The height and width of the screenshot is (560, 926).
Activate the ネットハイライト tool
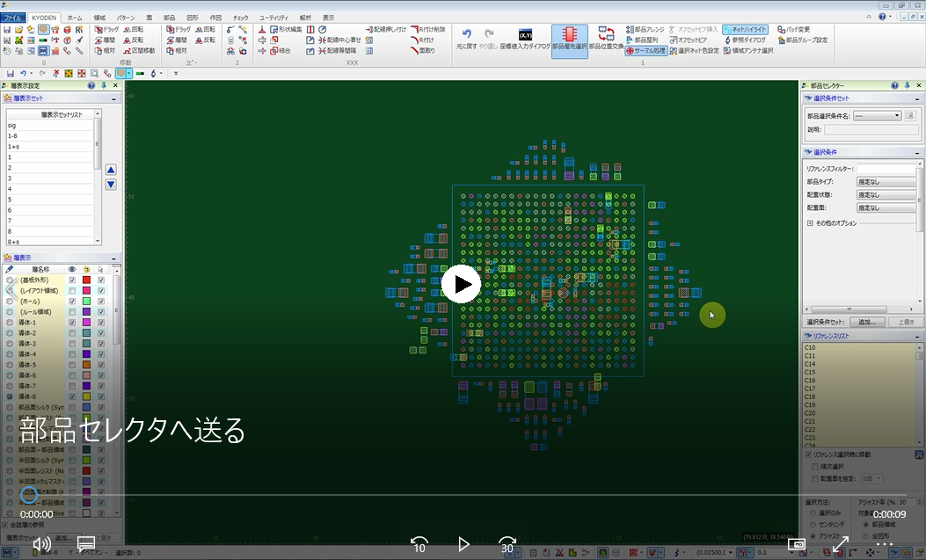pos(746,30)
